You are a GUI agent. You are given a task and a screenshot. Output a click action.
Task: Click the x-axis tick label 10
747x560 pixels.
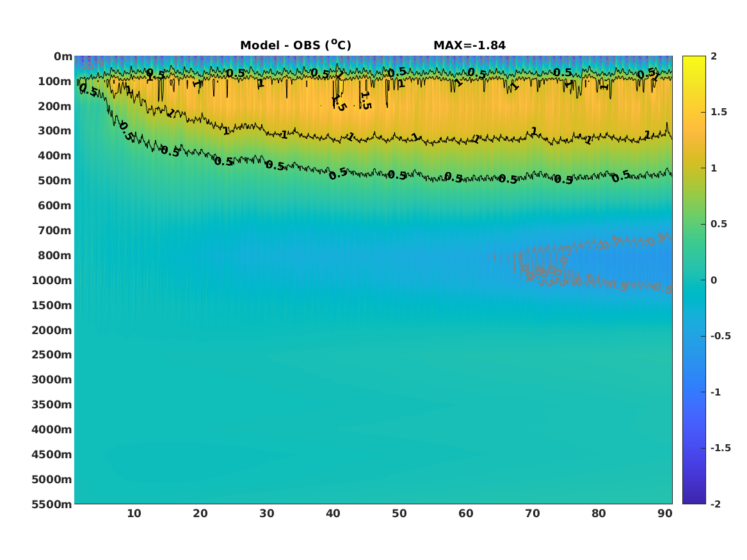click(134, 513)
